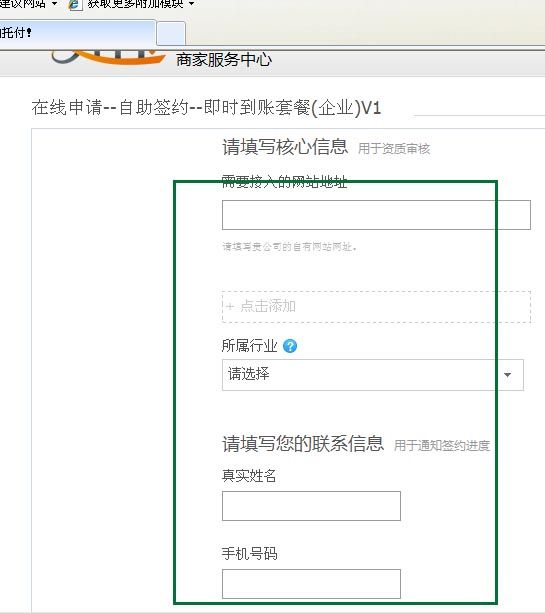The width and height of the screenshot is (545, 613).
Task: Open the 建议网站 favorites dropdown arrow
Action: [x=54, y=4]
